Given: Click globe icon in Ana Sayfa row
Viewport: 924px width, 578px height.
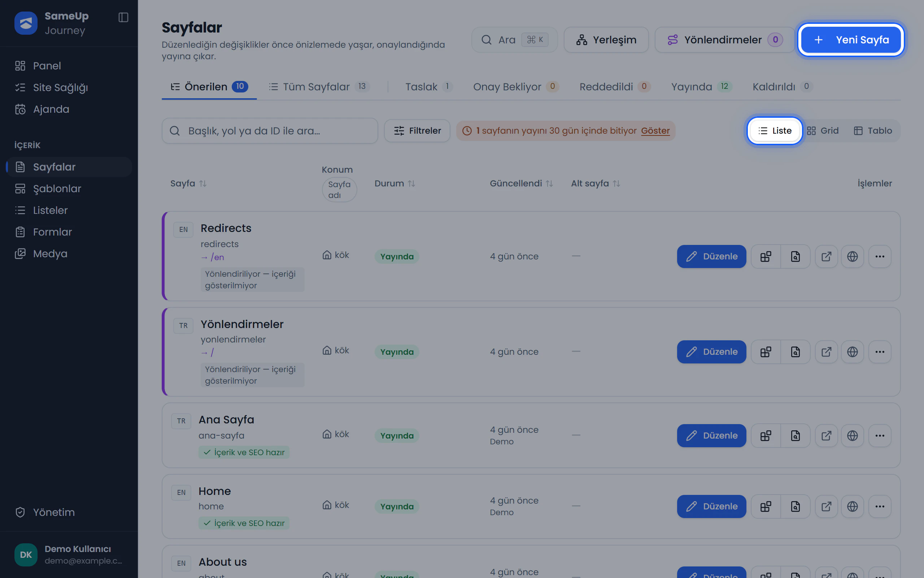Looking at the screenshot, I should coord(852,435).
